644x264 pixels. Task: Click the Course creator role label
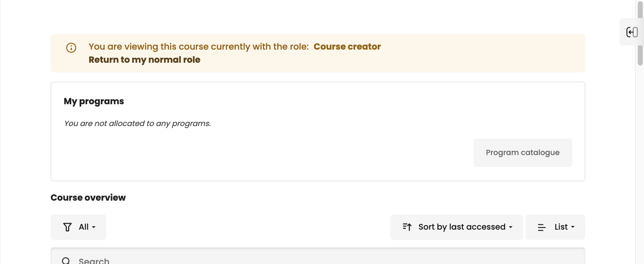[347, 46]
